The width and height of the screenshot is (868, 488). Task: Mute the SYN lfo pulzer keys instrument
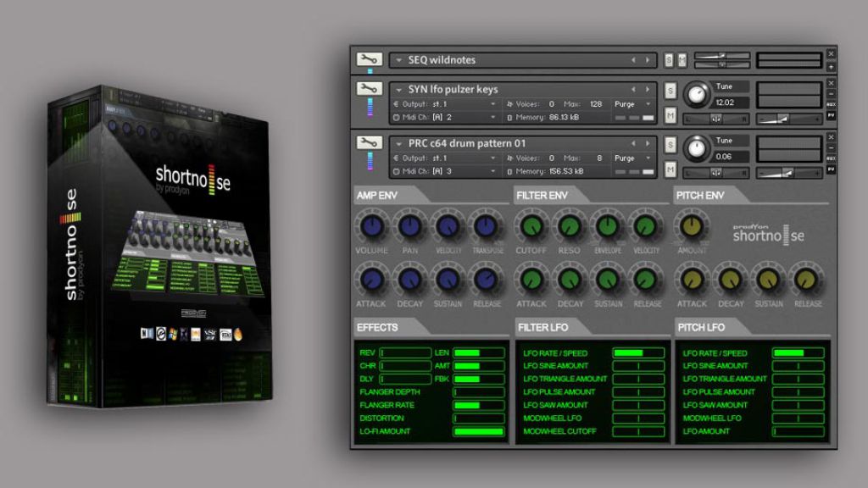tap(670, 115)
